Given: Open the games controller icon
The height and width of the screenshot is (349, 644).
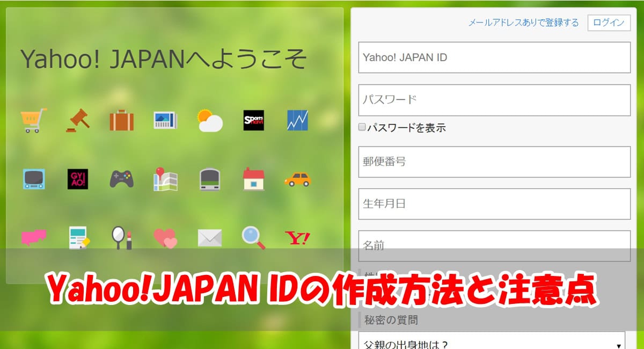Looking at the screenshot, I should coord(122,179).
